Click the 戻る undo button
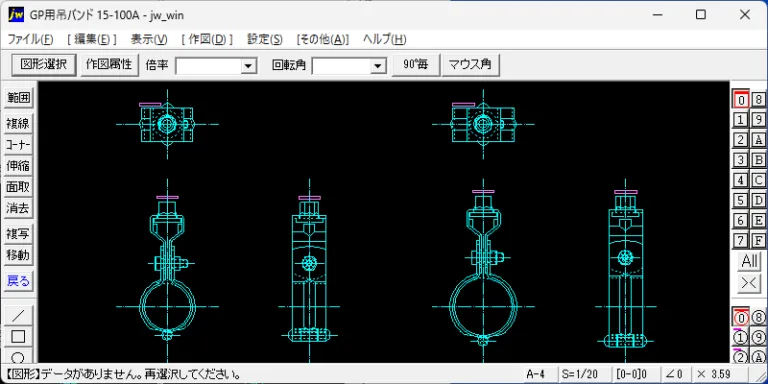 (18, 281)
